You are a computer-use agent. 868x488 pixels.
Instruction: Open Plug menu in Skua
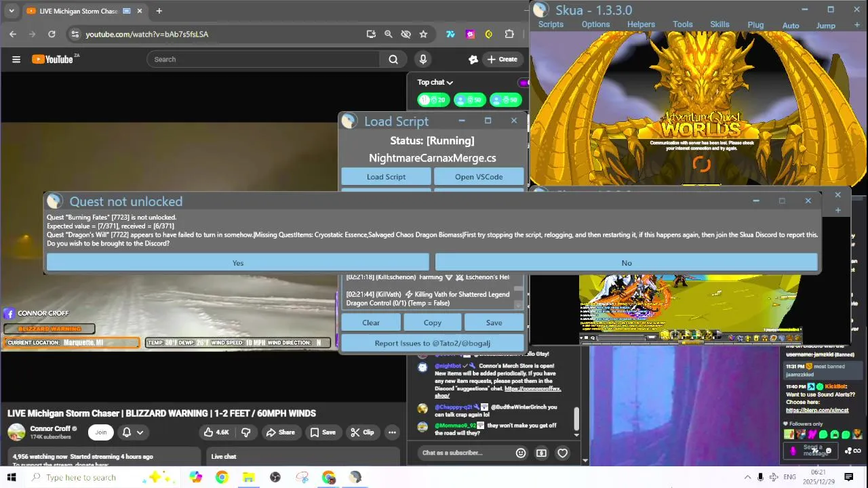[x=755, y=25]
